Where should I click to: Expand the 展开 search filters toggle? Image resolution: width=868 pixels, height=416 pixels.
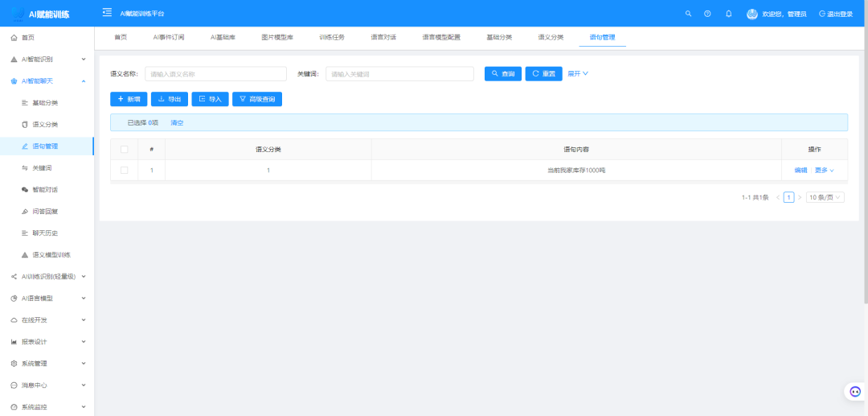tap(578, 73)
